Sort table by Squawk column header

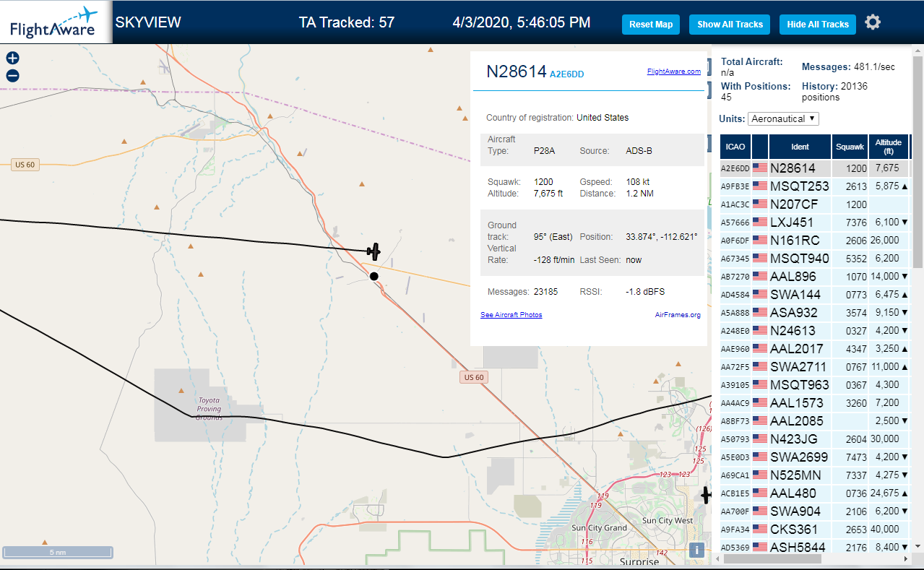(850, 147)
